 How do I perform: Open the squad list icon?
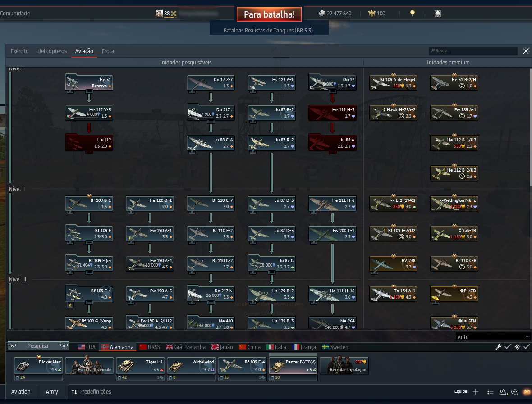[490, 392]
